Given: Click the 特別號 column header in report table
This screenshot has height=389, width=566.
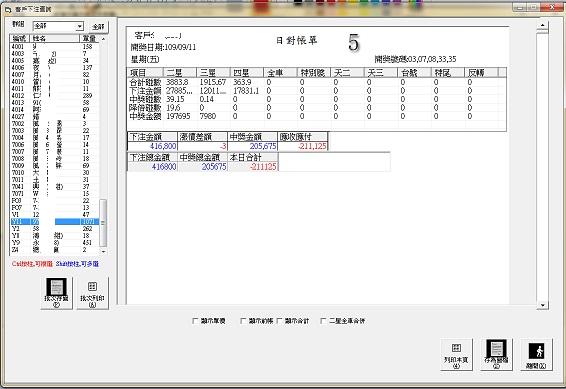Looking at the screenshot, I should [314, 73].
